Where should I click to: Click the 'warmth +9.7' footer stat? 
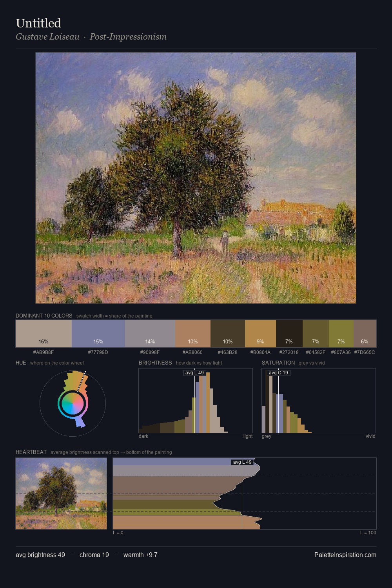pyautogui.click(x=140, y=555)
